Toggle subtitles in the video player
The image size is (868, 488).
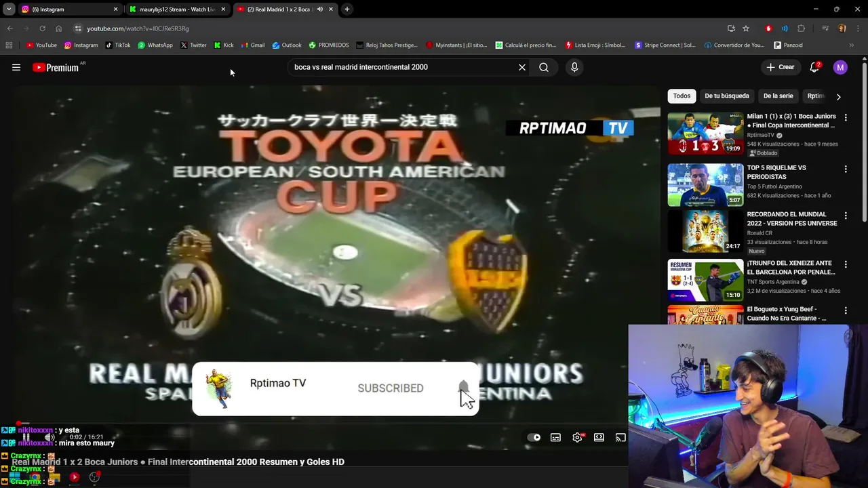(555, 437)
